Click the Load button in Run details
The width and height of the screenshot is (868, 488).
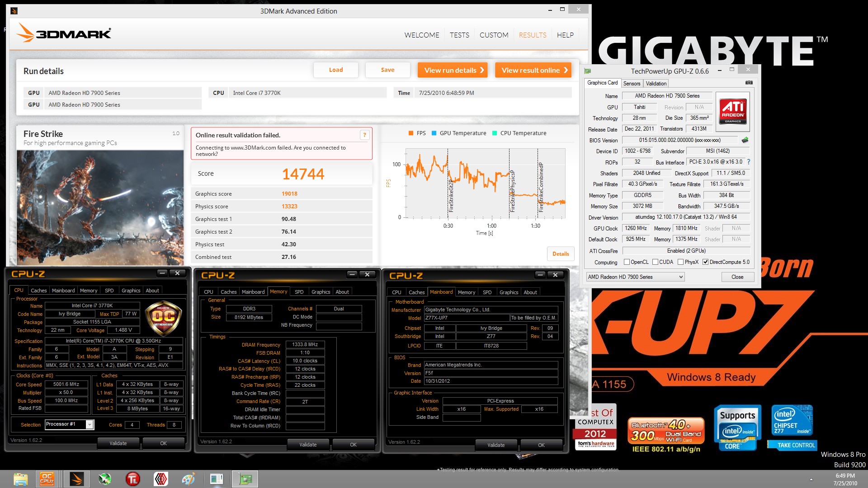coord(336,70)
